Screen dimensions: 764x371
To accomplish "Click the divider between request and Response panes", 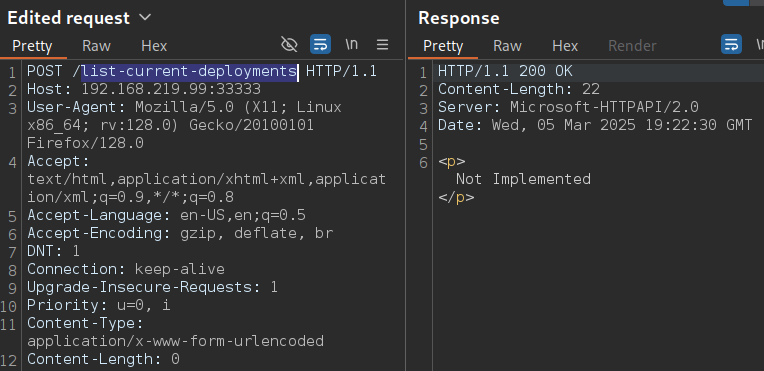I will (x=405, y=185).
